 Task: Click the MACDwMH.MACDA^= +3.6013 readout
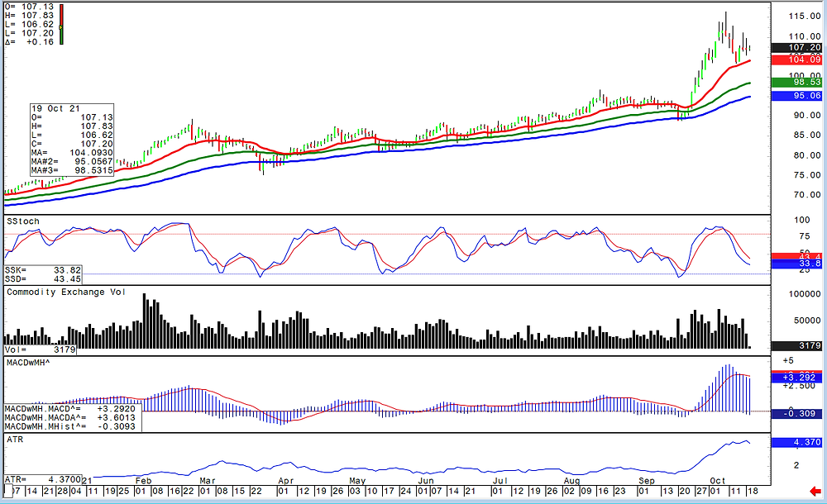click(x=70, y=417)
